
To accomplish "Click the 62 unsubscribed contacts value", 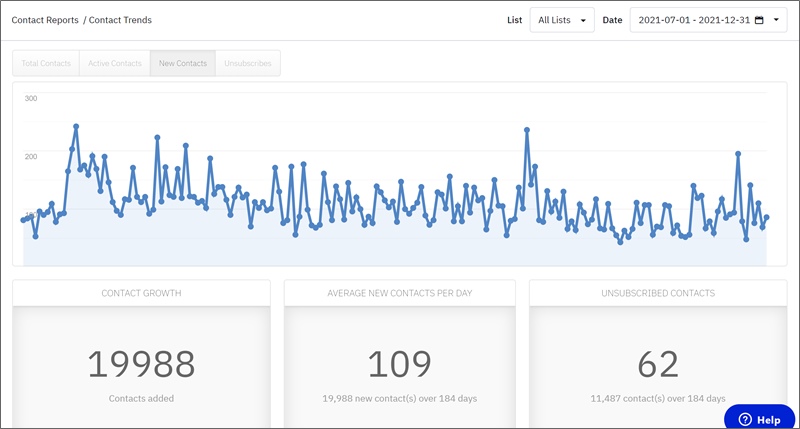I will click(658, 364).
